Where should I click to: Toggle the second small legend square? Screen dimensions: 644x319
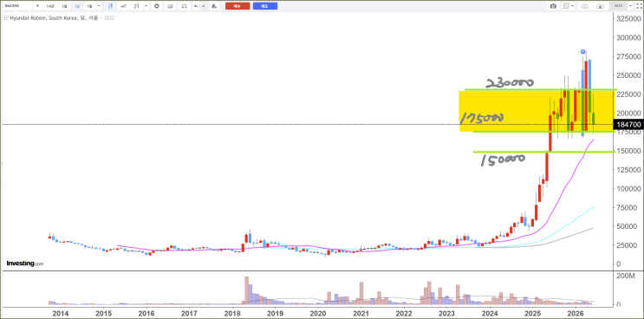[x=112, y=18]
